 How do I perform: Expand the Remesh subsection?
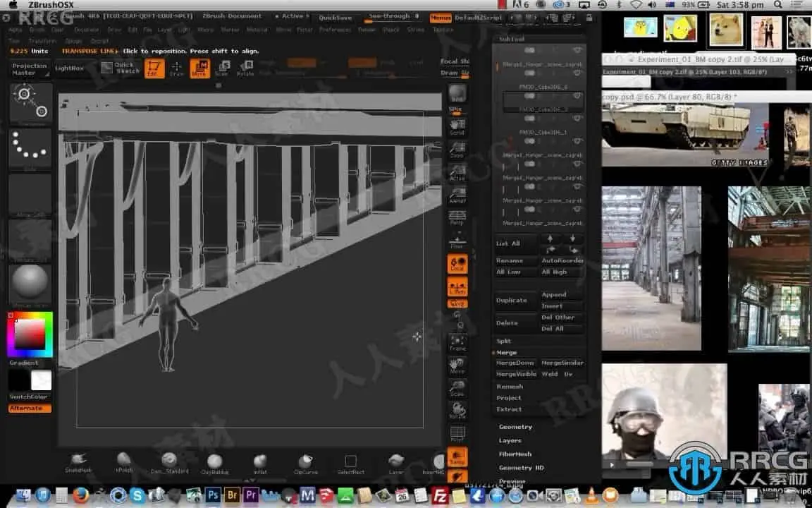tap(510, 387)
